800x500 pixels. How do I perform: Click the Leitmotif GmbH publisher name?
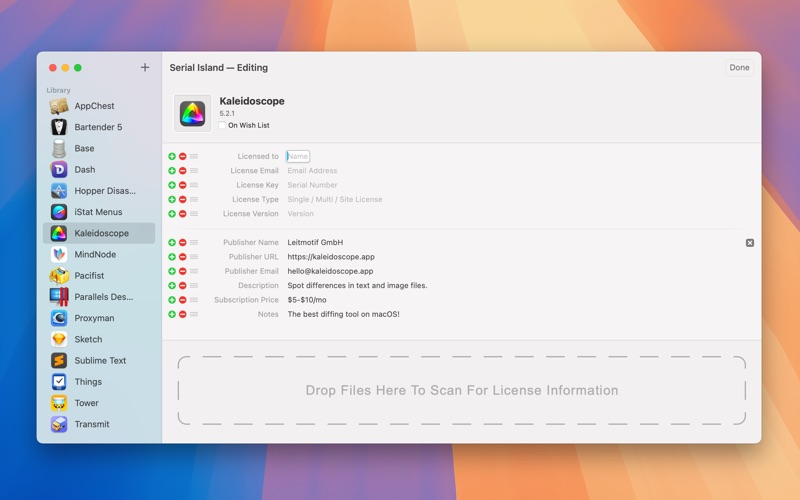pyautogui.click(x=315, y=242)
